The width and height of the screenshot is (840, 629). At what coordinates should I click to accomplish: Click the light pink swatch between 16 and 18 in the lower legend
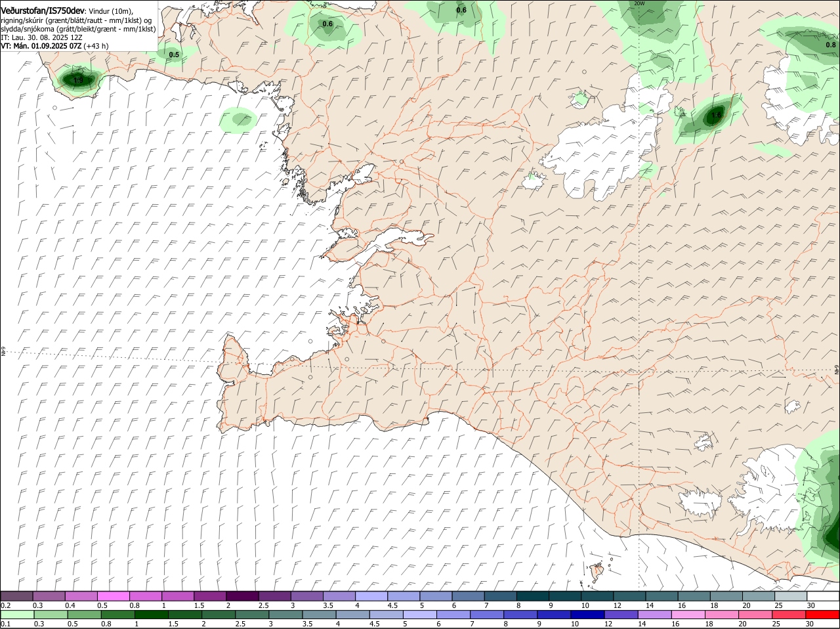(x=689, y=614)
